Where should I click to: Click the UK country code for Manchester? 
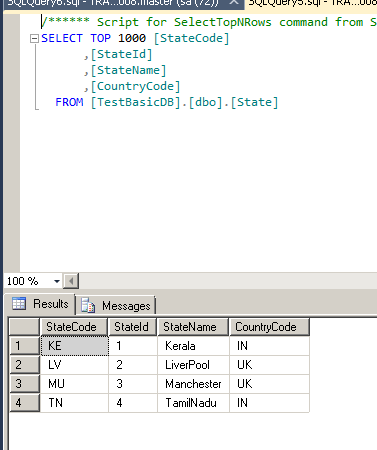click(x=269, y=384)
